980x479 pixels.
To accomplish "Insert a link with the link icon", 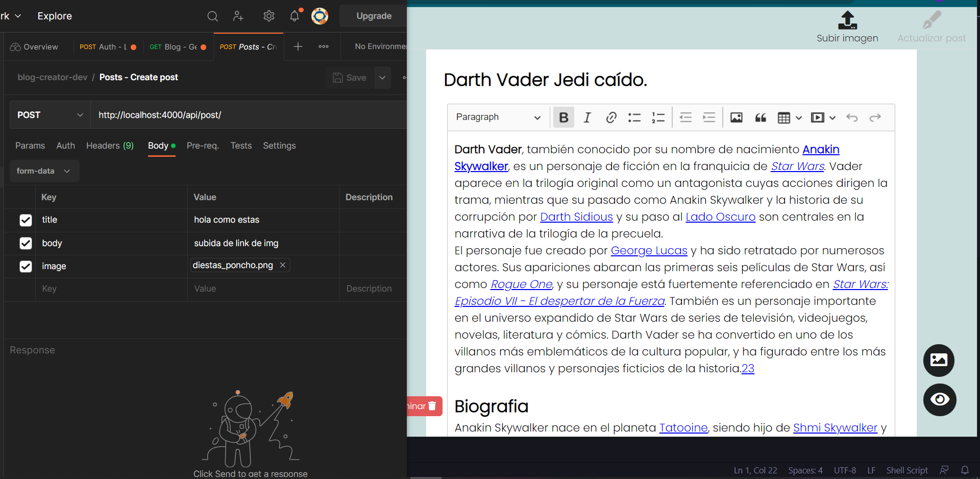I will 611,117.
